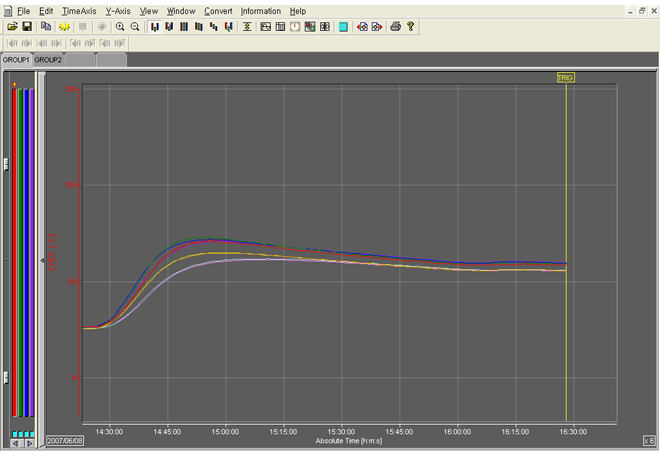Viewport: 660px width, 456px height.
Task: Open the TimeAxis menu
Action: pyautogui.click(x=79, y=11)
